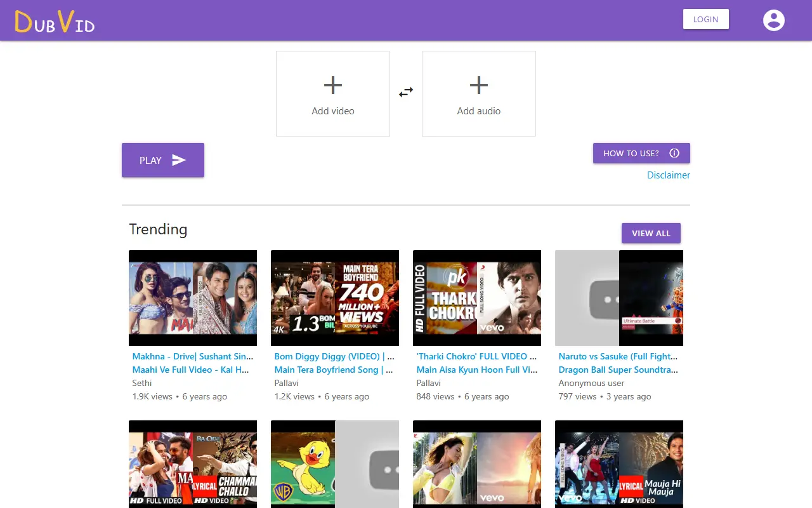Click the Trending section heading

tap(158, 229)
